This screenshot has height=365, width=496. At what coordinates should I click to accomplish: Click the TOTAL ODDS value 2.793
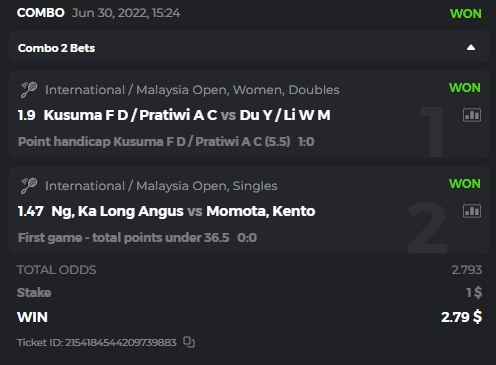click(467, 270)
